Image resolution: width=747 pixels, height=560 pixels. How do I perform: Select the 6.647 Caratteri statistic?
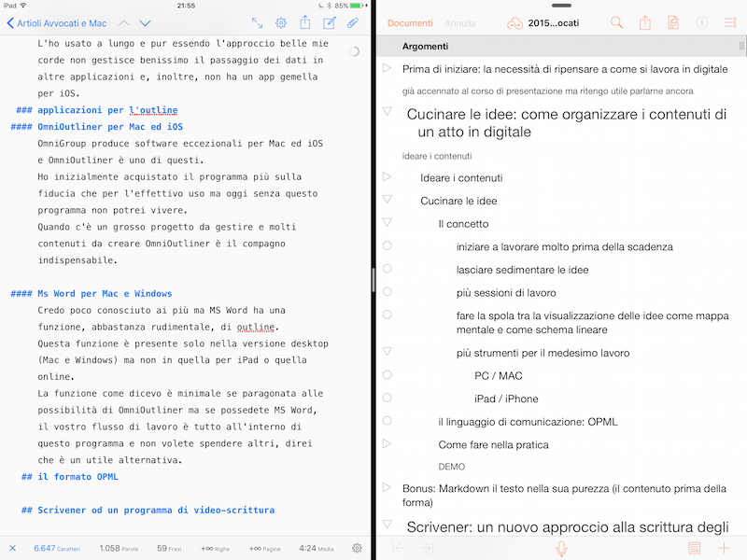[x=57, y=549]
